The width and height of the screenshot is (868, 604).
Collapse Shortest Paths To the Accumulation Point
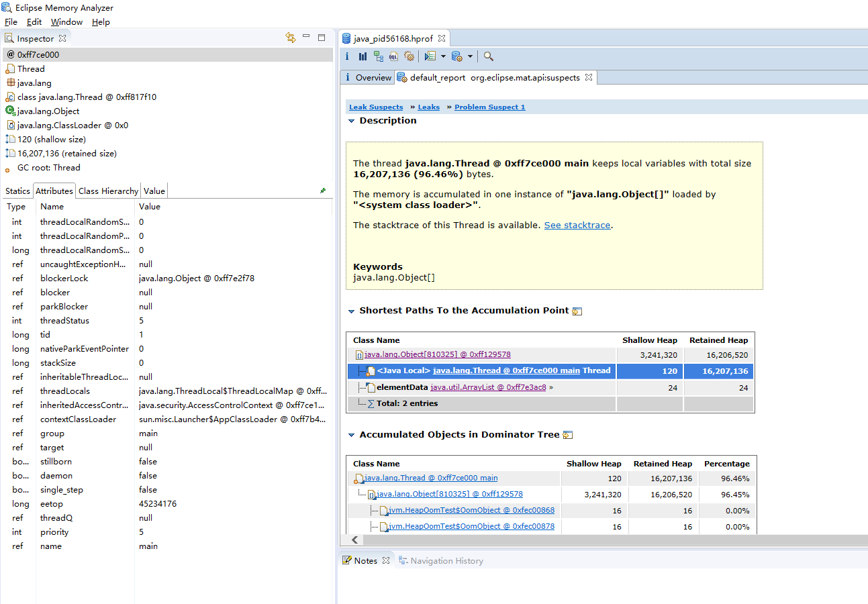[351, 311]
